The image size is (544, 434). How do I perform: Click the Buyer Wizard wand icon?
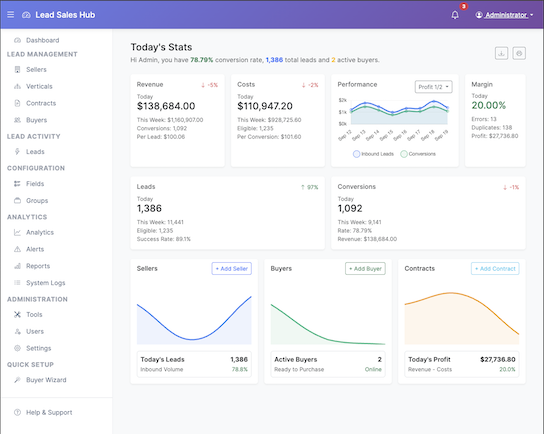tap(17, 380)
